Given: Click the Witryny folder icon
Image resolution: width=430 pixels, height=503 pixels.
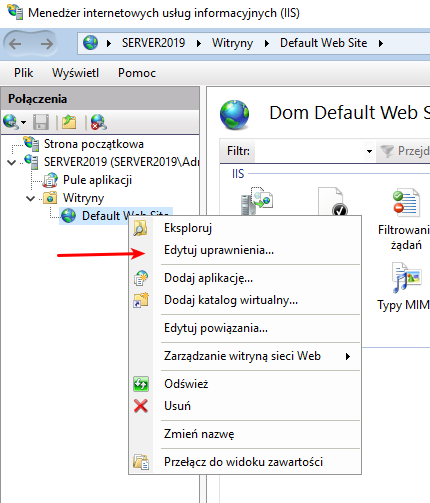Looking at the screenshot, I should click(50, 198).
